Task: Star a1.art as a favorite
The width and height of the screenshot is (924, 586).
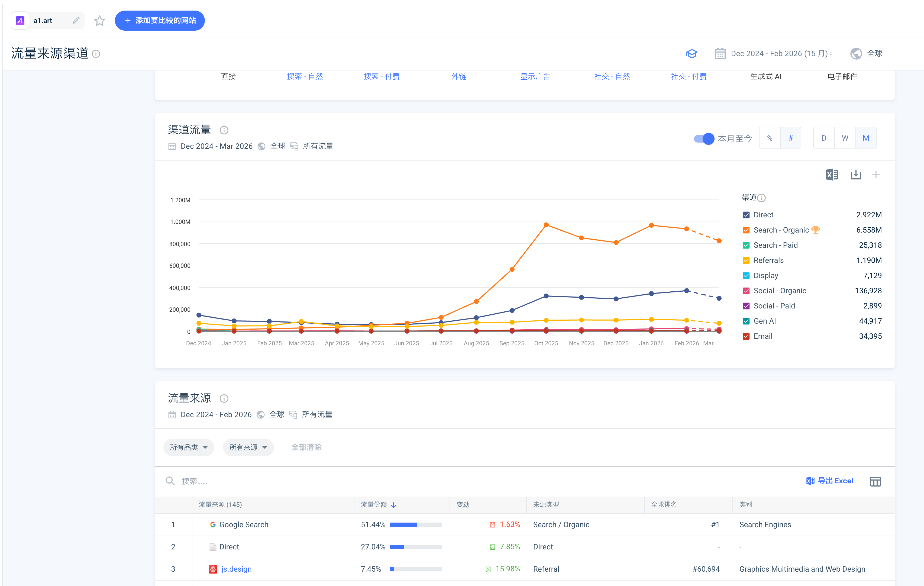Action: point(99,20)
